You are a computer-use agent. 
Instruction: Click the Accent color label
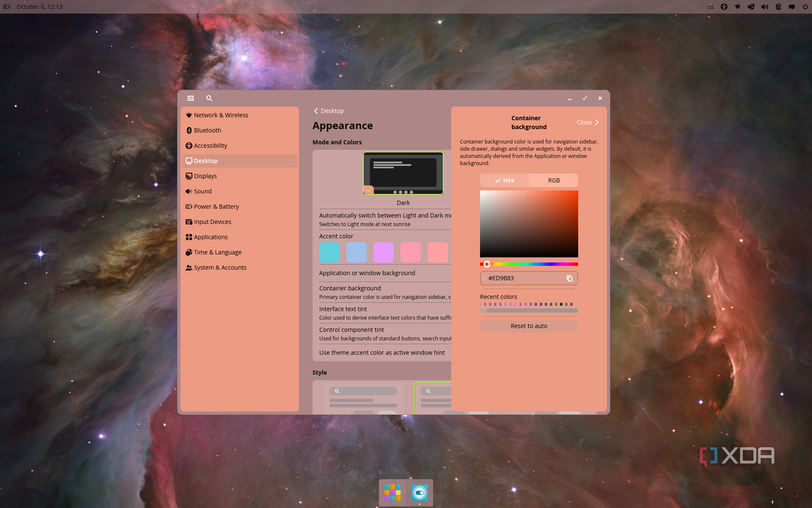pos(336,236)
